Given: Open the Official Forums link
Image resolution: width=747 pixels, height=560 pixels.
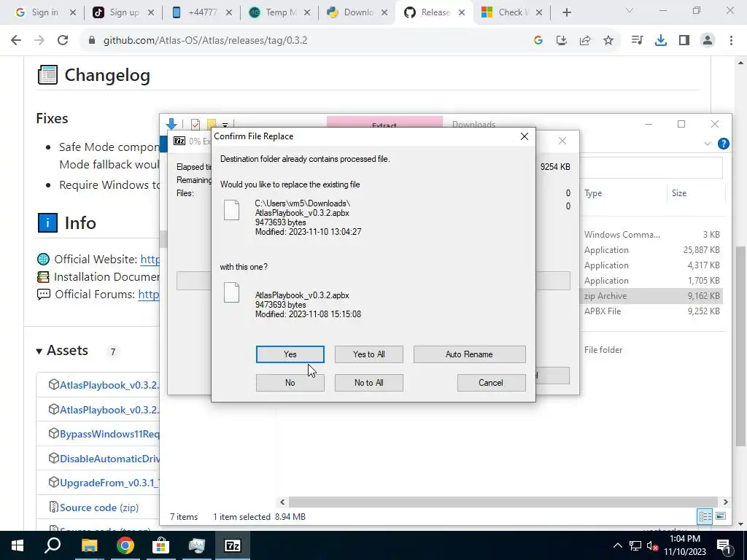Looking at the screenshot, I should pos(149,295).
